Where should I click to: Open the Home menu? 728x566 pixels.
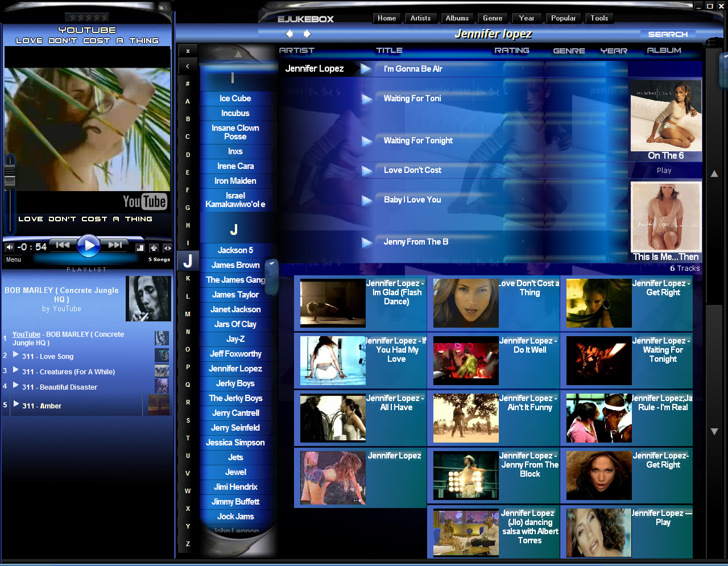click(387, 18)
